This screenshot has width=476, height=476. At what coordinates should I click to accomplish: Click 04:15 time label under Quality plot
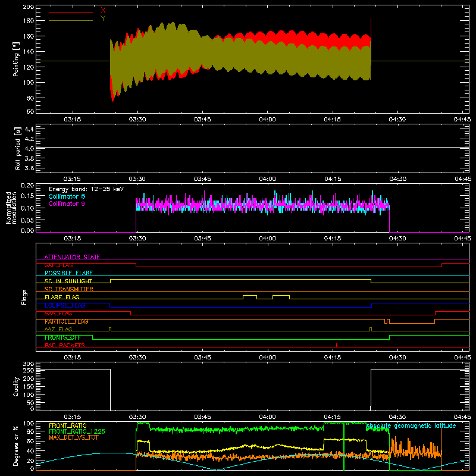(x=333, y=417)
